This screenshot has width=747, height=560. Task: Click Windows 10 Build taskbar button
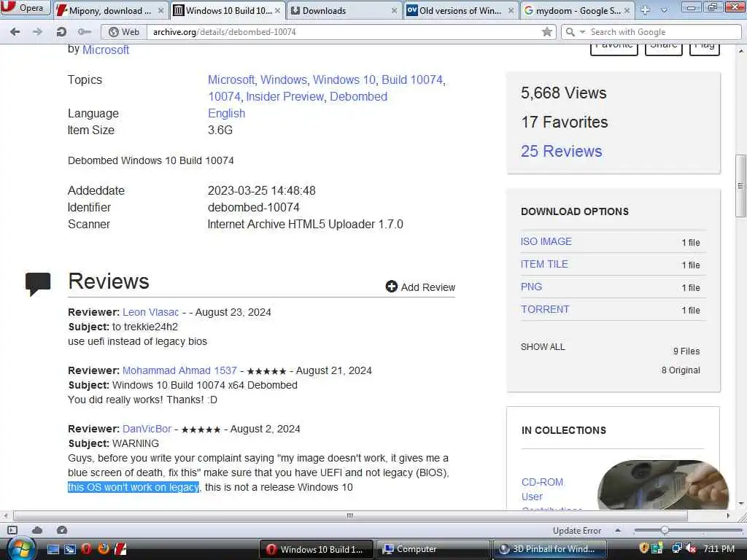click(x=317, y=549)
